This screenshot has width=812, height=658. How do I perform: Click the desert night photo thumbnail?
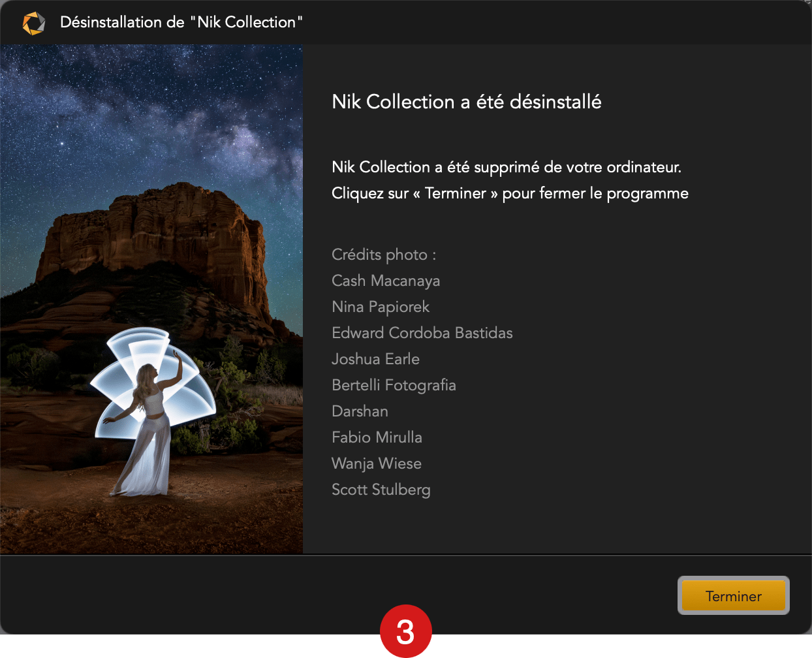(x=151, y=299)
